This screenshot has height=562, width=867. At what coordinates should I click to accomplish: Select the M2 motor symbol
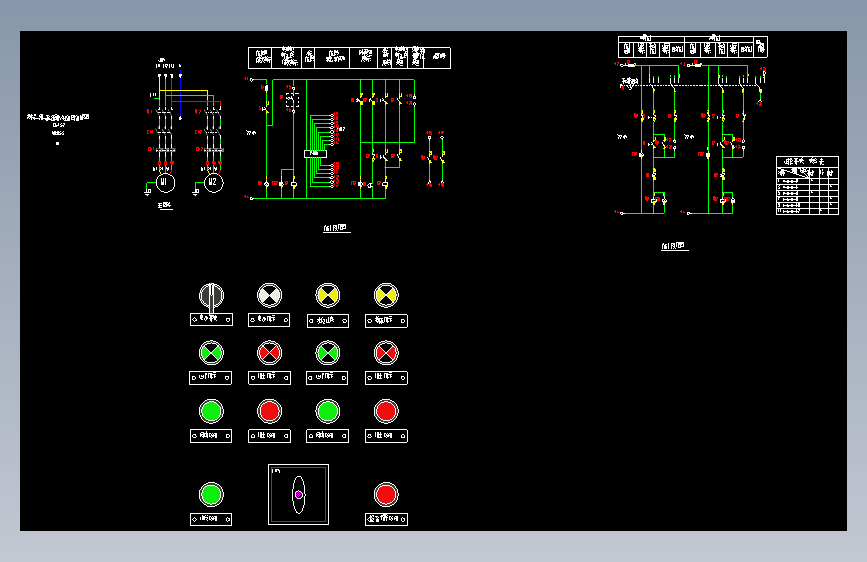click(x=213, y=183)
